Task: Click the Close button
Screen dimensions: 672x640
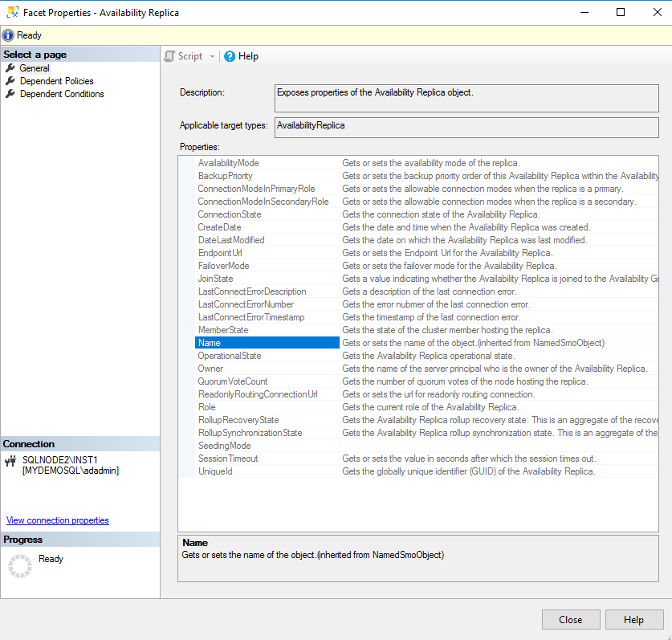Action: [x=571, y=619]
